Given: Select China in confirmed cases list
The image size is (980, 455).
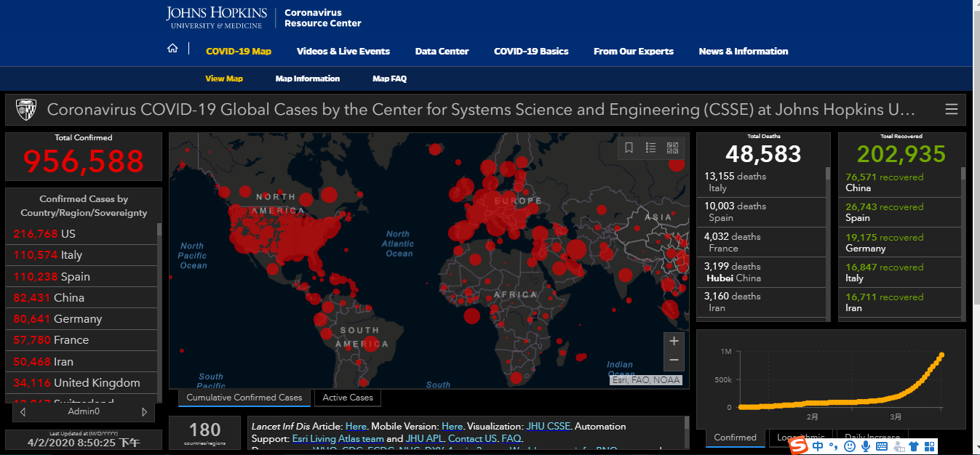Looking at the screenshot, I should click(81, 298).
